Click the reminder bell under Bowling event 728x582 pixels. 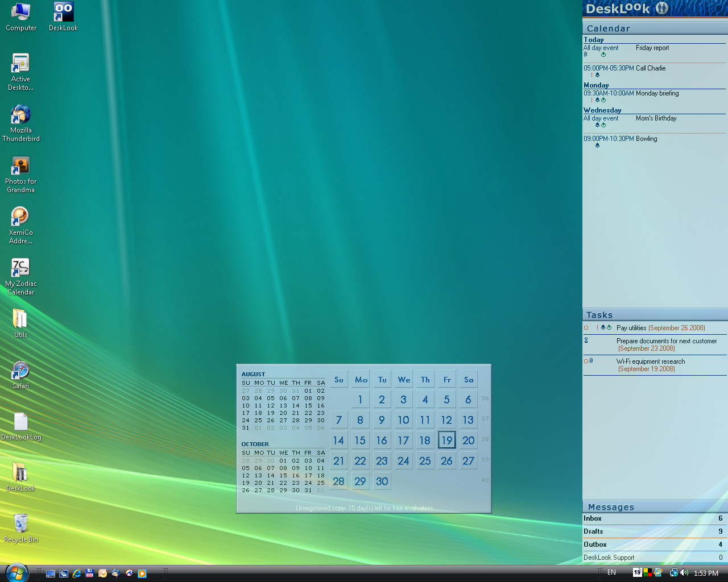click(x=597, y=145)
